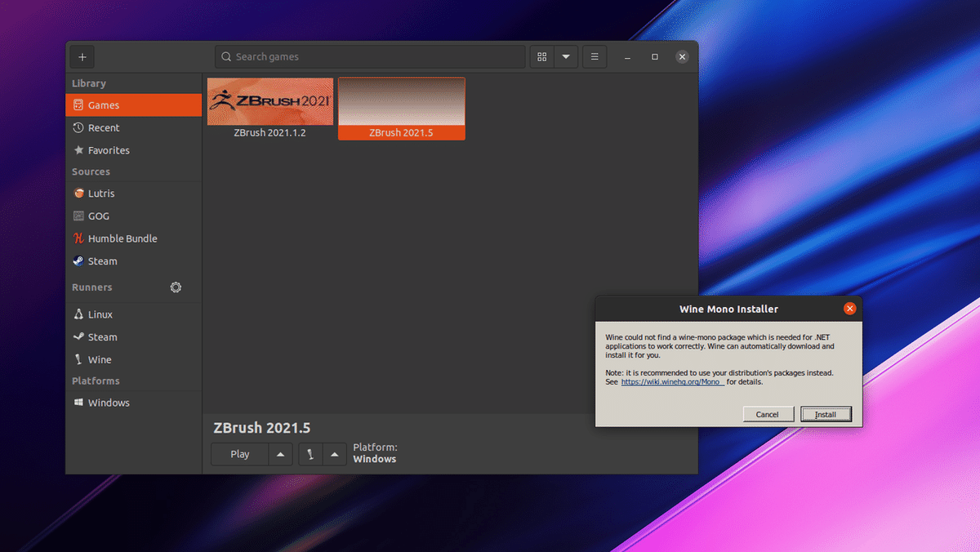
Task: Open view options dropdown arrow in header
Action: (x=566, y=57)
